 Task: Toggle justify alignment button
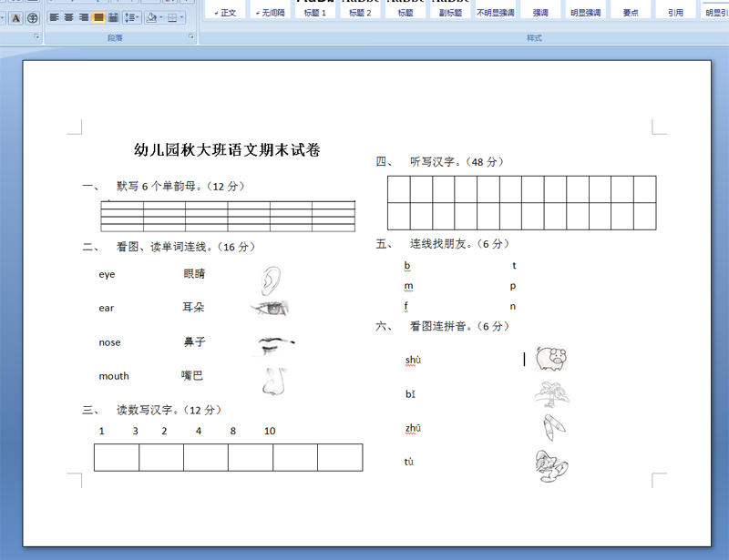click(98, 17)
